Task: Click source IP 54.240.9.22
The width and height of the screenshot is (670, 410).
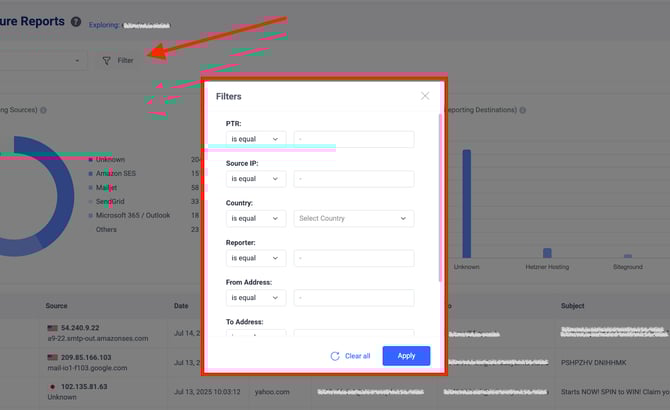Action: coord(80,328)
